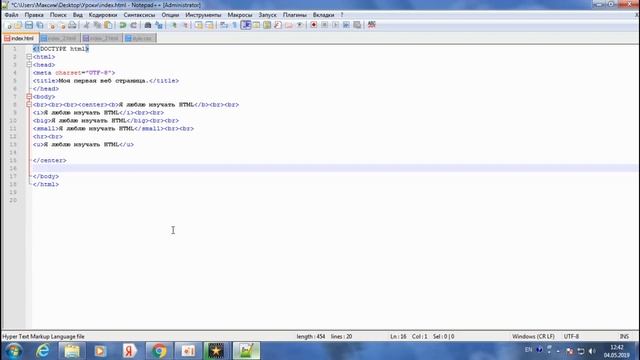The width and height of the screenshot is (640, 360).
Task: Toggle INS mode in status bar
Action: (x=624, y=336)
